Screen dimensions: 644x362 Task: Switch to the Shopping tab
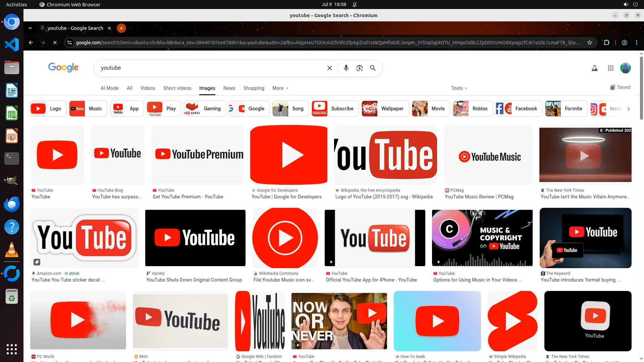(x=254, y=88)
